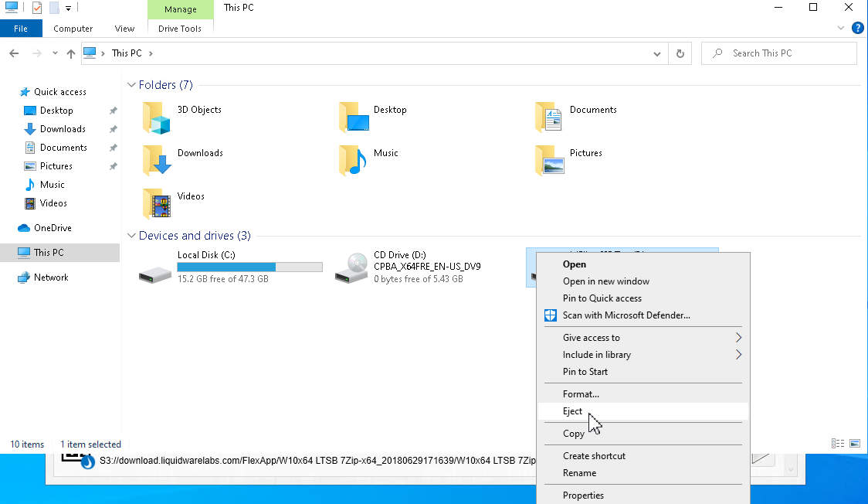Click the Refresh button in address bar
Screen dimensions: 868x504
[x=680, y=53]
